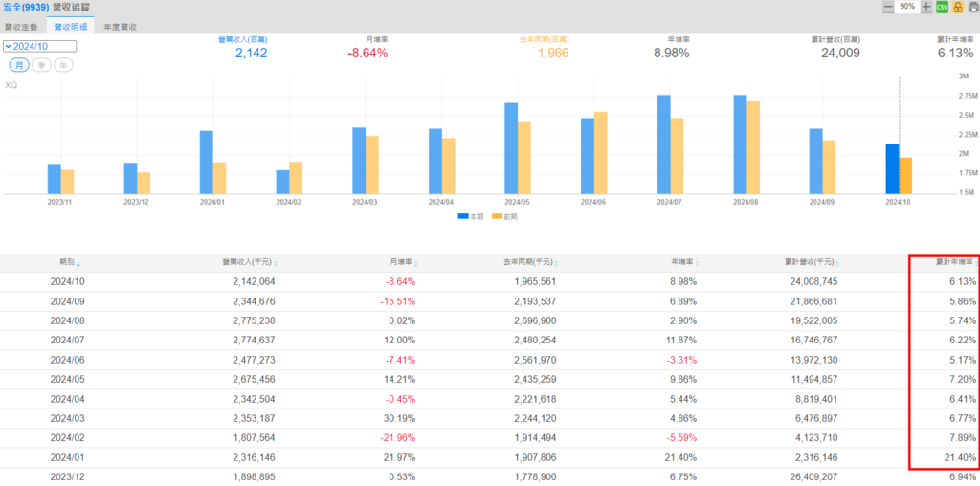The height and width of the screenshot is (486, 980).
Task: Toggle the 本期 series in chart legend
Action: (x=469, y=216)
